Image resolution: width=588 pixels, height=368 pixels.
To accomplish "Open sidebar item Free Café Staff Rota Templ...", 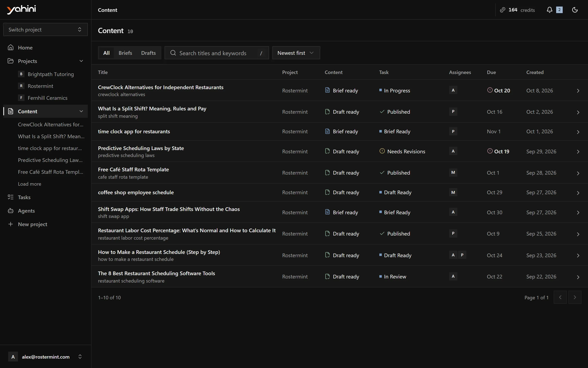I will tap(51, 172).
